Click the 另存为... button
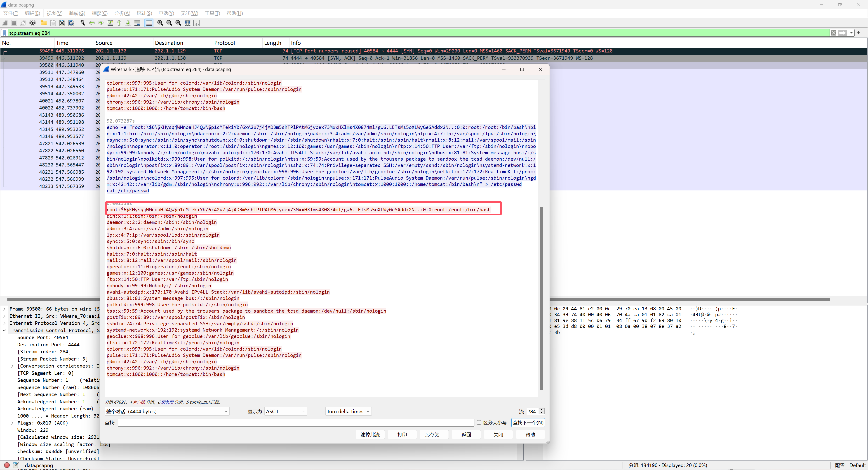The width and height of the screenshot is (868, 470). click(x=434, y=434)
